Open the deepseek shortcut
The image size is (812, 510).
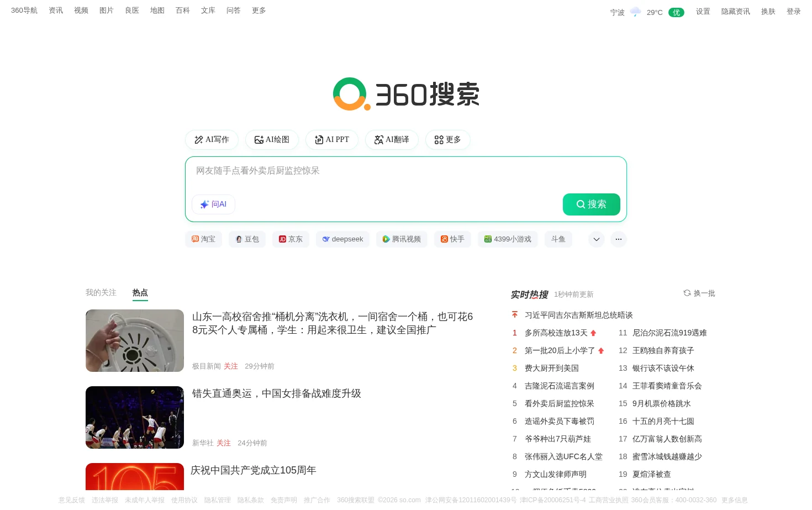[x=342, y=239]
